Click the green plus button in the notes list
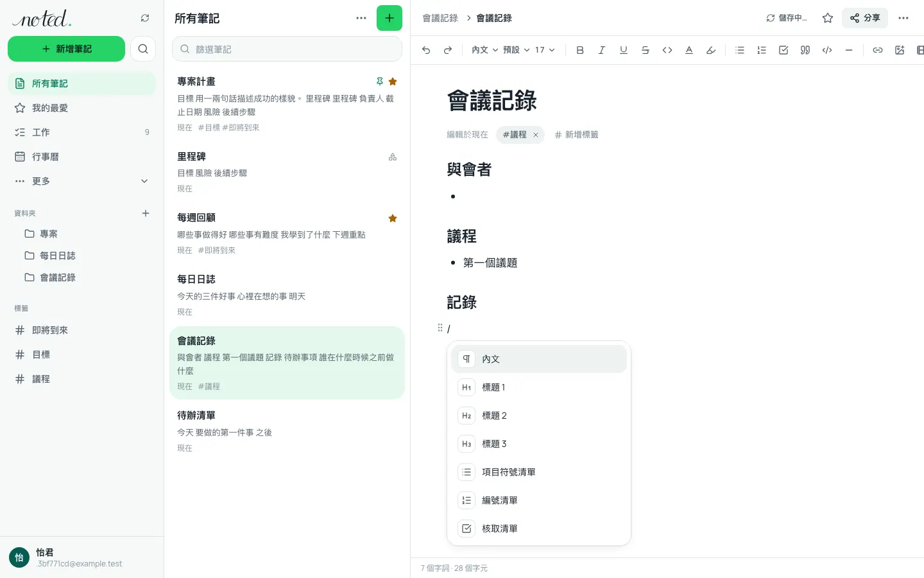The width and height of the screenshot is (924, 578). click(x=389, y=18)
